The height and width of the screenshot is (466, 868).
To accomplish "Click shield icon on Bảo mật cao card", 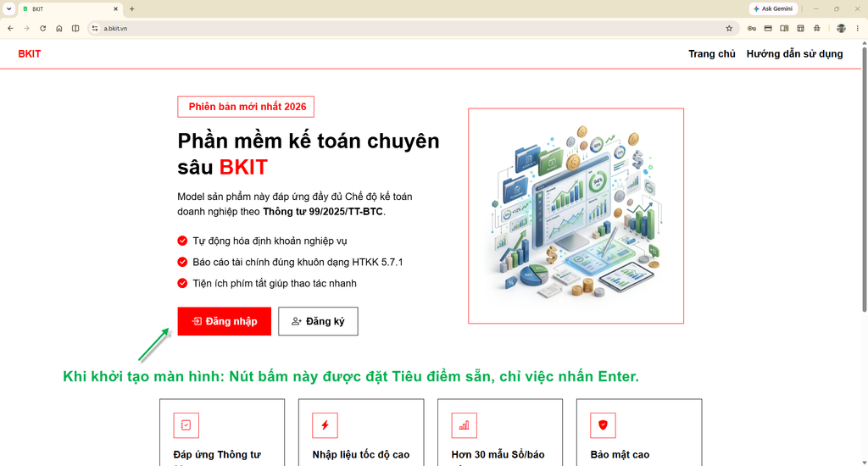I will point(603,425).
